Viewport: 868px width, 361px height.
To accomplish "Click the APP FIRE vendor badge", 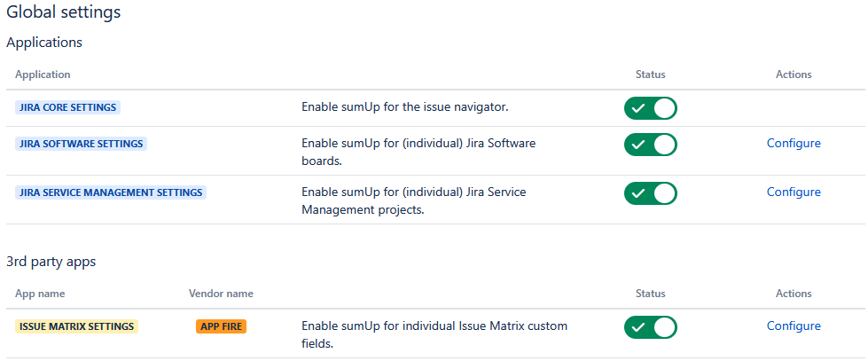I will [x=221, y=326].
